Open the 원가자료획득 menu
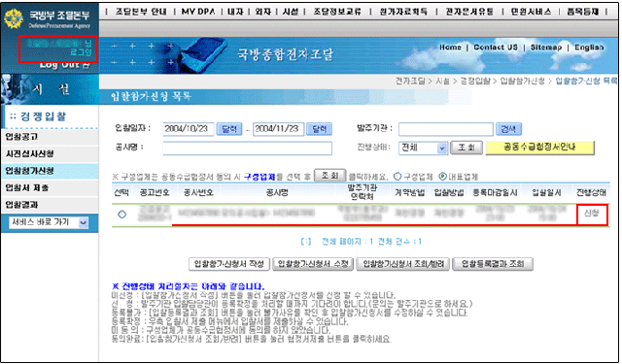The image size is (622, 364). tap(403, 12)
